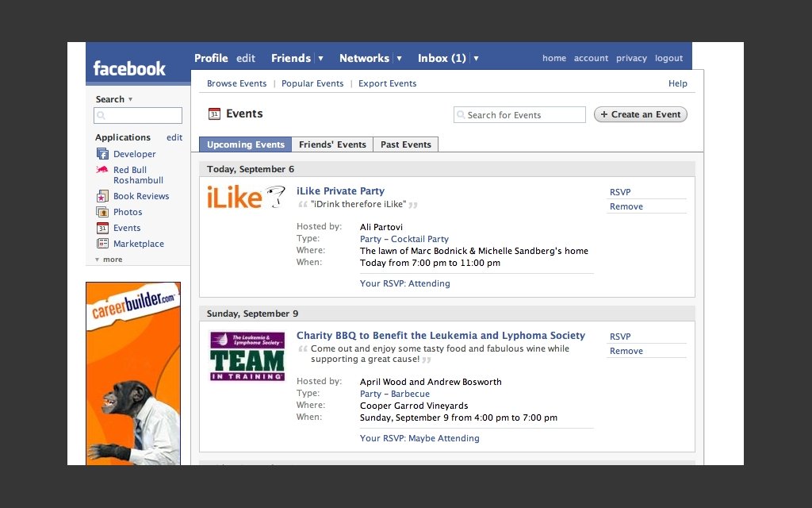This screenshot has height=508, width=812.
Task: Remove the Charity BBQ event
Action: [626, 351]
